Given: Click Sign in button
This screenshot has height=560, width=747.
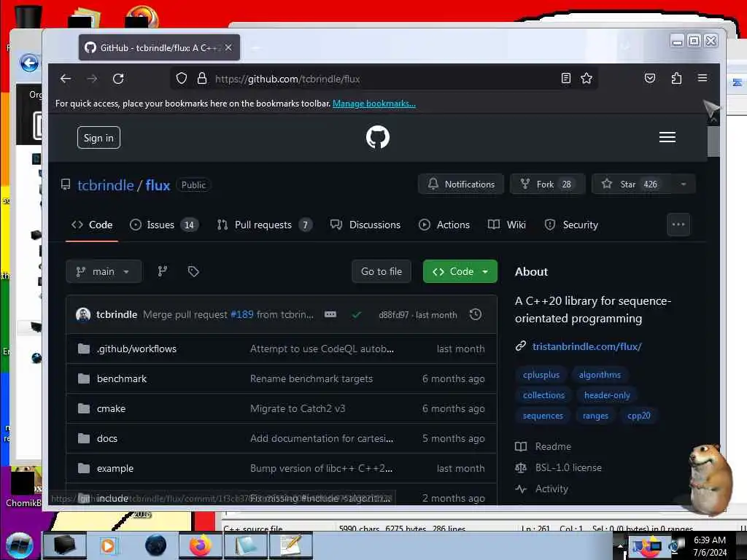Looking at the screenshot, I should pyautogui.click(x=98, y=138).
